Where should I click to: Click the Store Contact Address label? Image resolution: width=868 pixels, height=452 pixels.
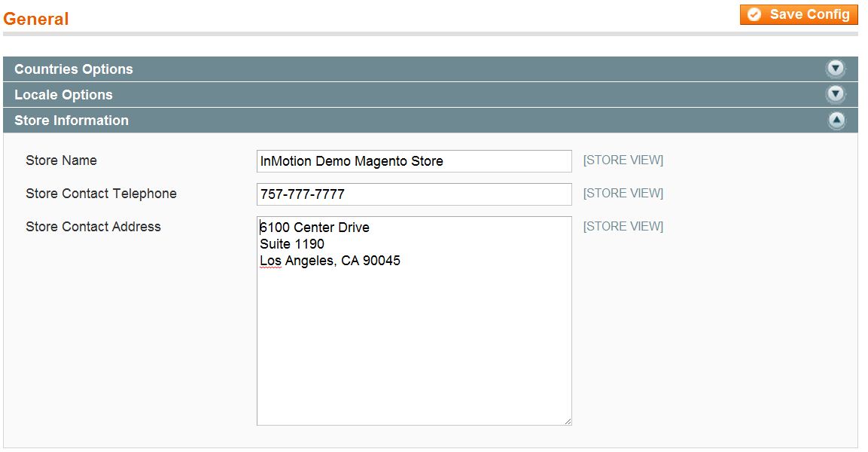pos(93,227)
